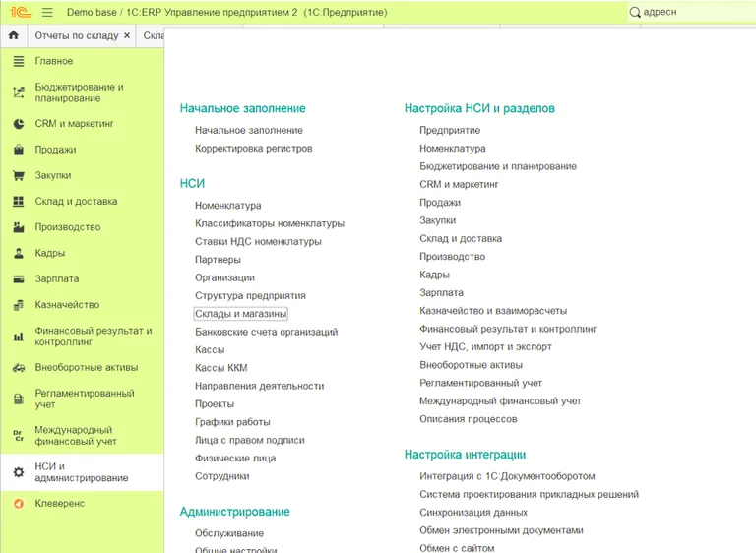Open Учет НДС, импорт и экспорт settings
This screenshot has height=553, width=756.
(485, 347)
